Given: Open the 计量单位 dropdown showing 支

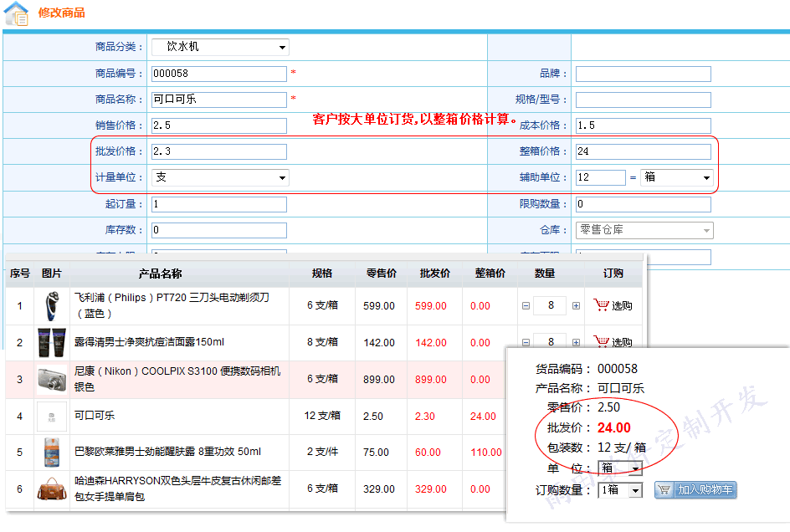Looking at the screenshot, I should (220, 177).
